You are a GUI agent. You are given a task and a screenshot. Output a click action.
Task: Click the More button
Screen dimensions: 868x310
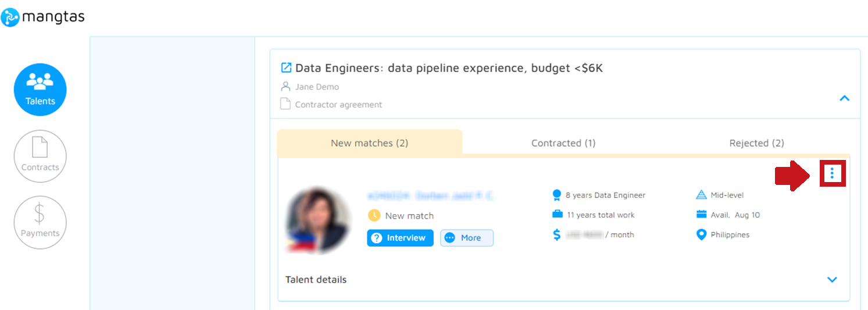pos(467,238)
